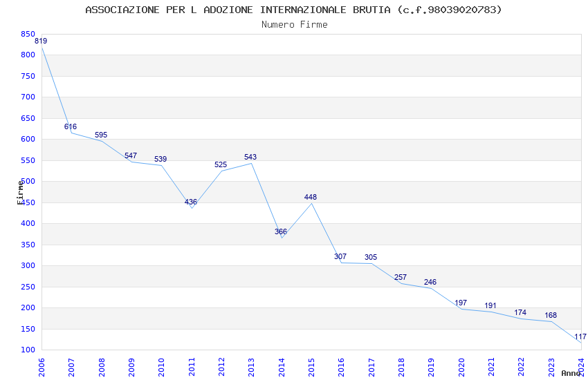
Task: Click the data label 366
Action: pos(280,231)
